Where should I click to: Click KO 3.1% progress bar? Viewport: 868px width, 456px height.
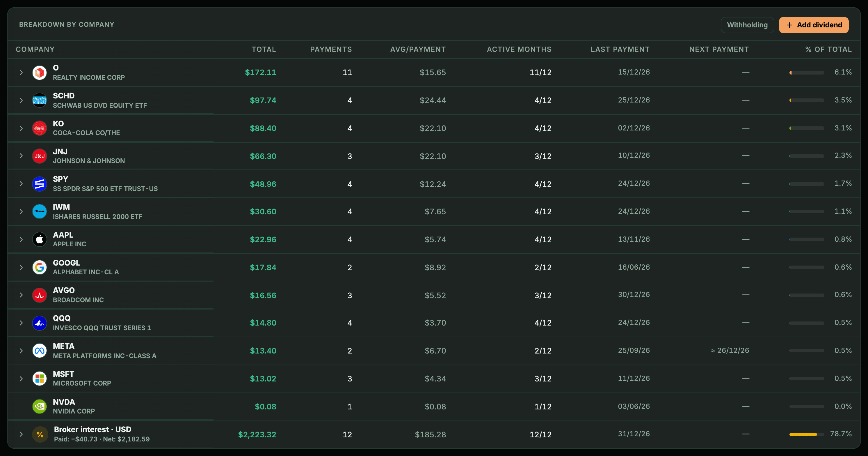pos(807,128)
